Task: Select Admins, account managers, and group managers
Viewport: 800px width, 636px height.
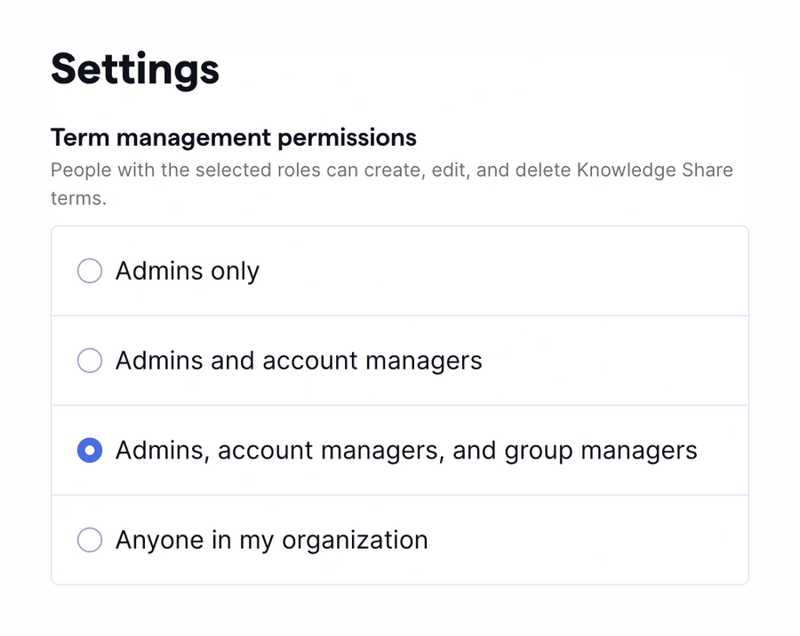Action: click(x=91, y=449)
